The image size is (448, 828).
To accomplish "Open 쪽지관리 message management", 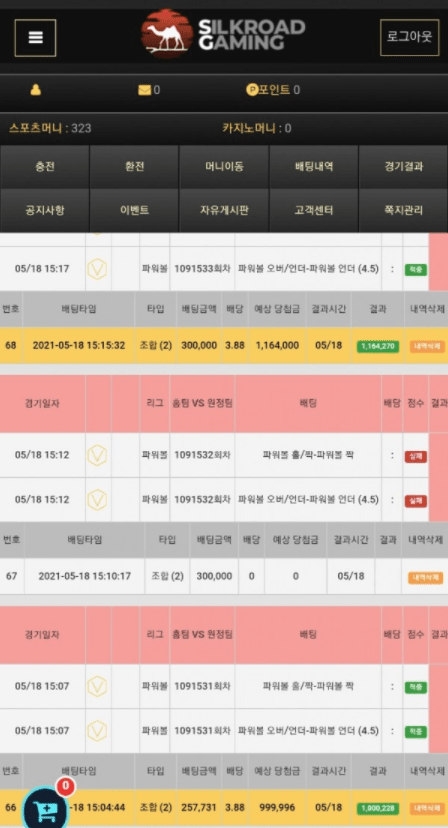I will (x=404, y=210).
